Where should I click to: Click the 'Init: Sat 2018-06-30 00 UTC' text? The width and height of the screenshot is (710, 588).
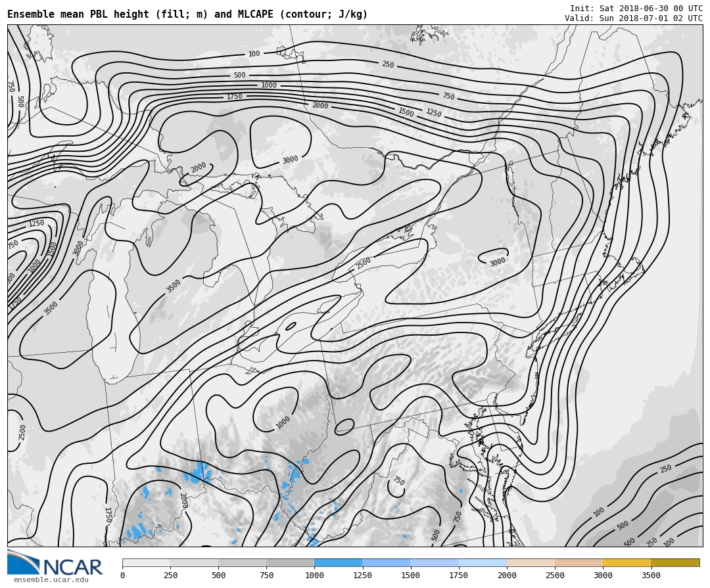pyautogui.click(x=636, y=8)
